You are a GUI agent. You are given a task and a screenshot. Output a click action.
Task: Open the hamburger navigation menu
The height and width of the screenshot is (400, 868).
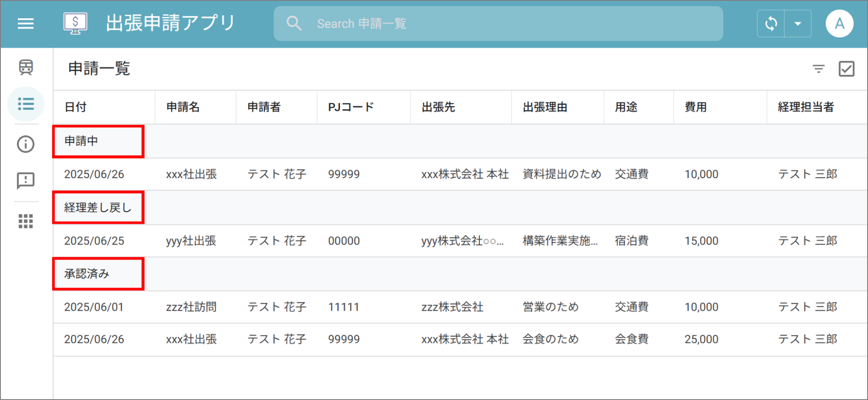26,23
